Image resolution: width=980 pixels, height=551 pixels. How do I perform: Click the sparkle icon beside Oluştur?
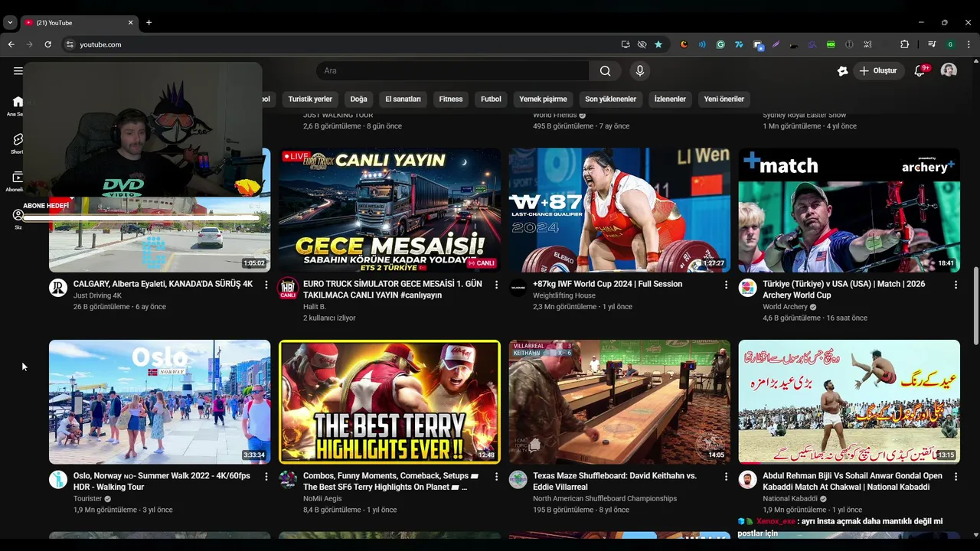842,70
